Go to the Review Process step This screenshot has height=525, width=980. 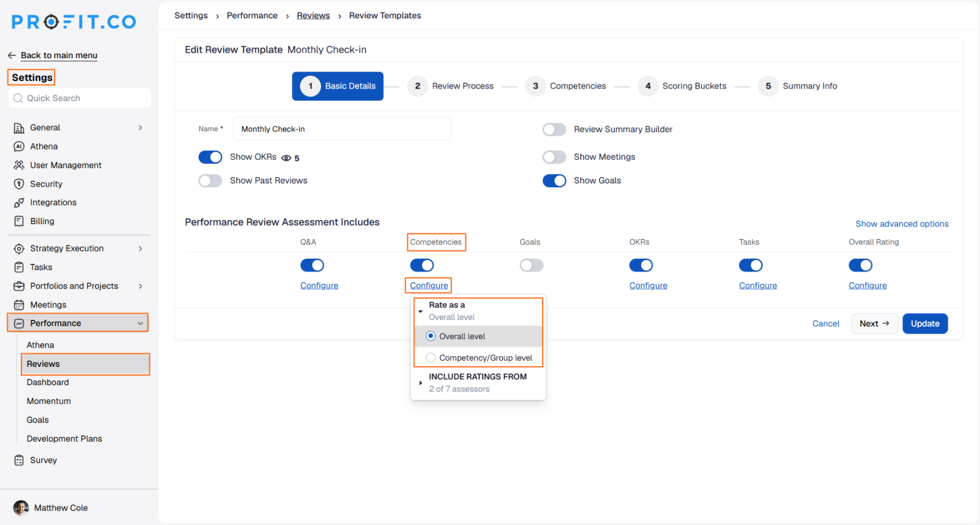(x=451, y=86)
